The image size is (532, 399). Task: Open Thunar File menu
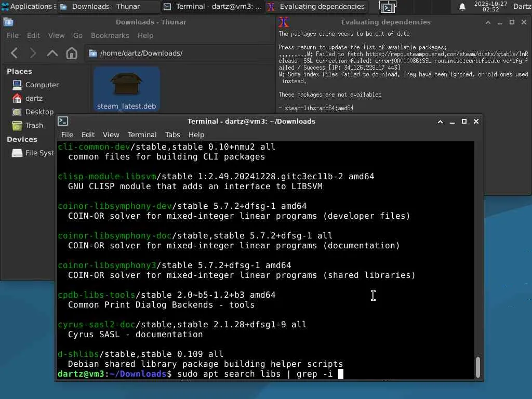12,35
